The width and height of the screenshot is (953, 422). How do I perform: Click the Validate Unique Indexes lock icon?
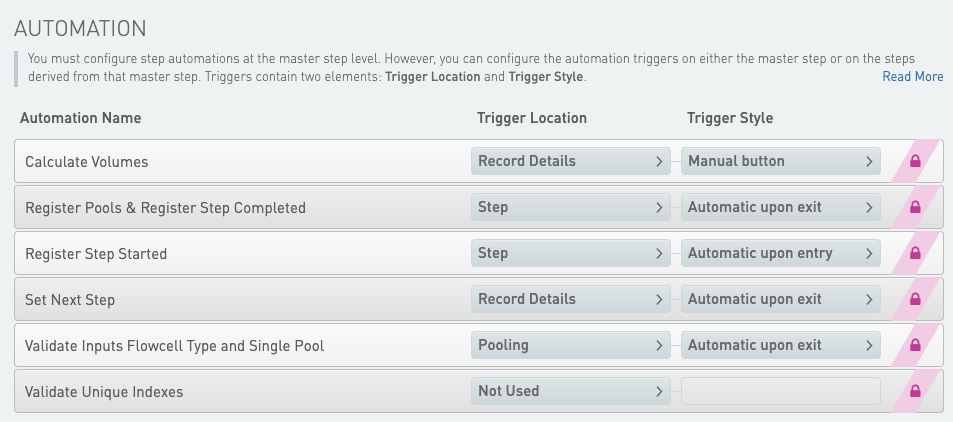pos(914,391)
